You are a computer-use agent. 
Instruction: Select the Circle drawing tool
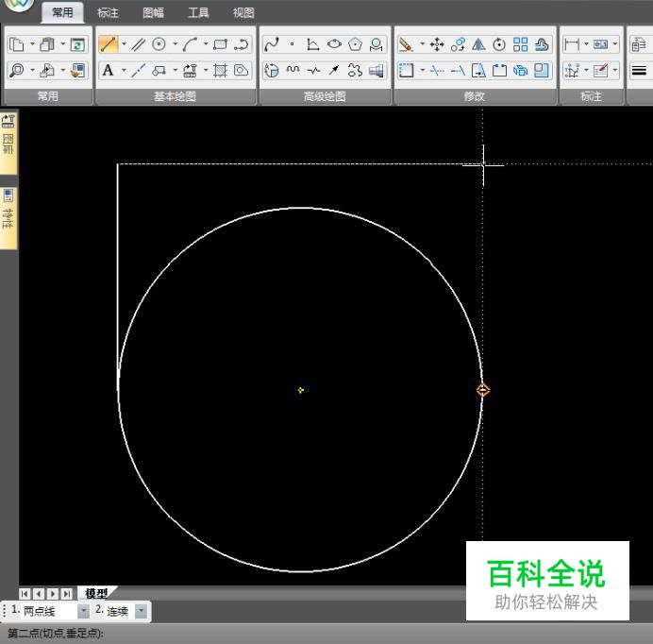pos(159,44)
